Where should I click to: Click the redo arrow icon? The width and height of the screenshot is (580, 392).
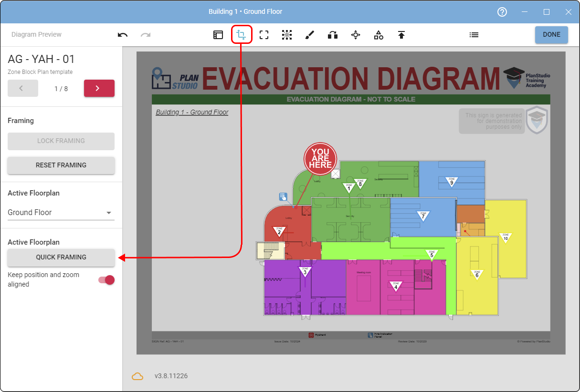[146, 35]
